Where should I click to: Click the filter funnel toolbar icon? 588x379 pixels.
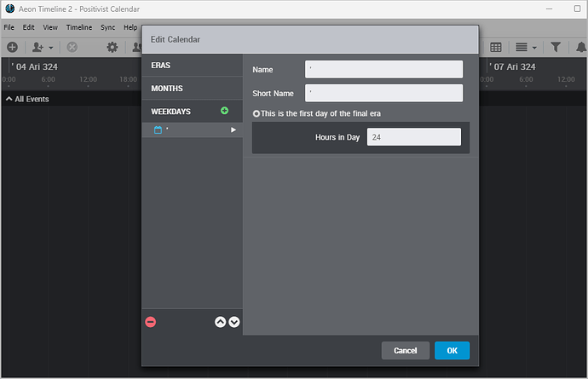[556, 48]
